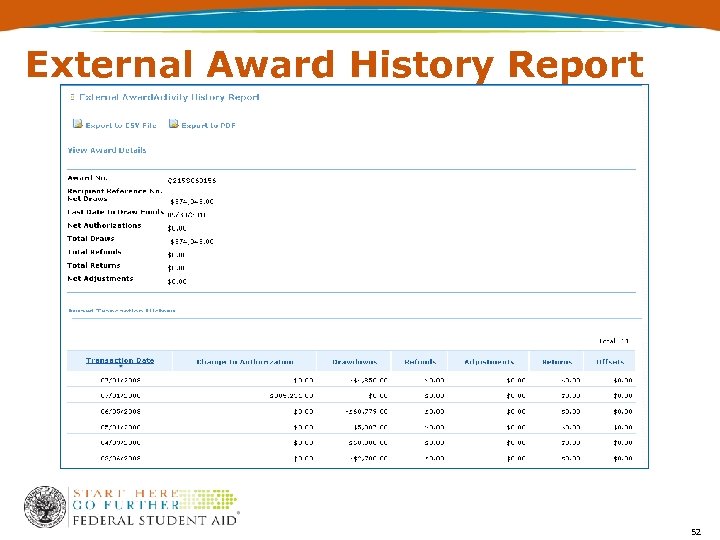The image size is (720, 540).
Task: Click the Award Transaction History heading
Action: [x=122, y=311]
